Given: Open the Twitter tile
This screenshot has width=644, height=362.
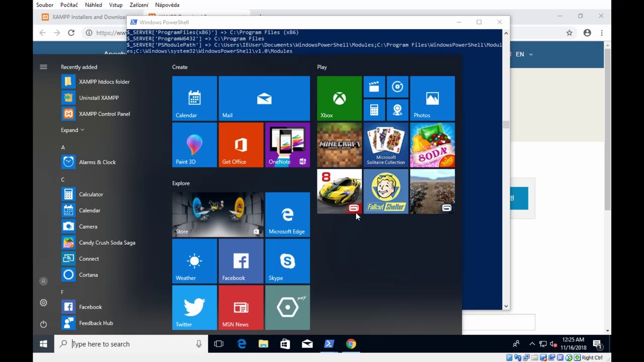Looking at the screenshot, I should 194,307.
